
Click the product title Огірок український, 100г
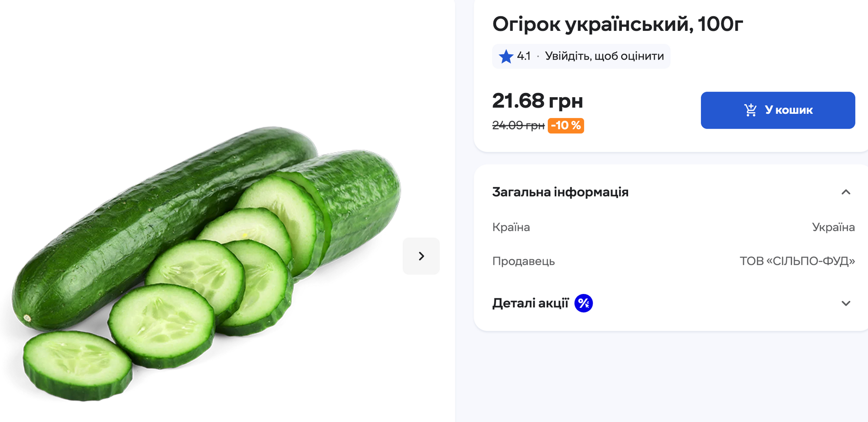[618, 25]
